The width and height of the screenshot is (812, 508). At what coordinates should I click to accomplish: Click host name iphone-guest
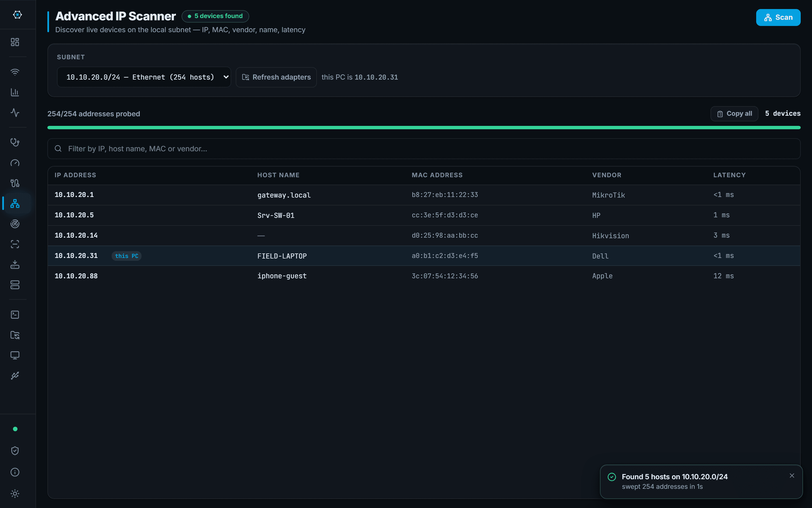tap(282, 276)
